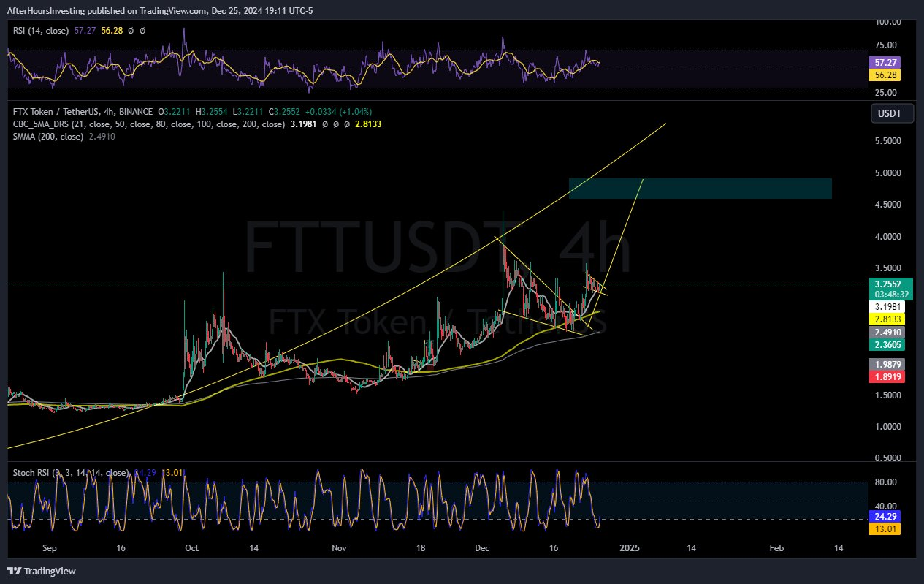The image size is (924, 584).
Task: Click the red 1.8919 price axis label
Action: [x=887, y=376]
